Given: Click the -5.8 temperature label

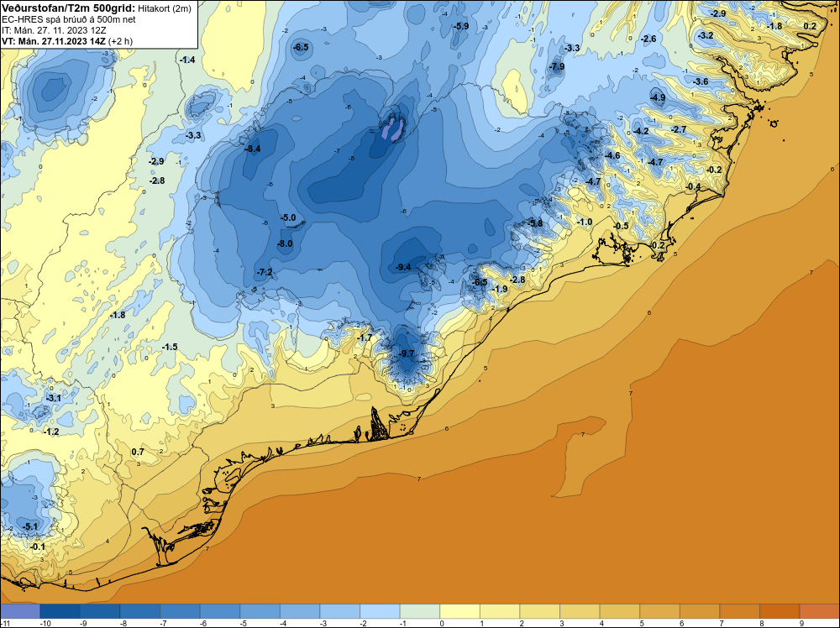Looking at the screenshot, I should 535,223.
